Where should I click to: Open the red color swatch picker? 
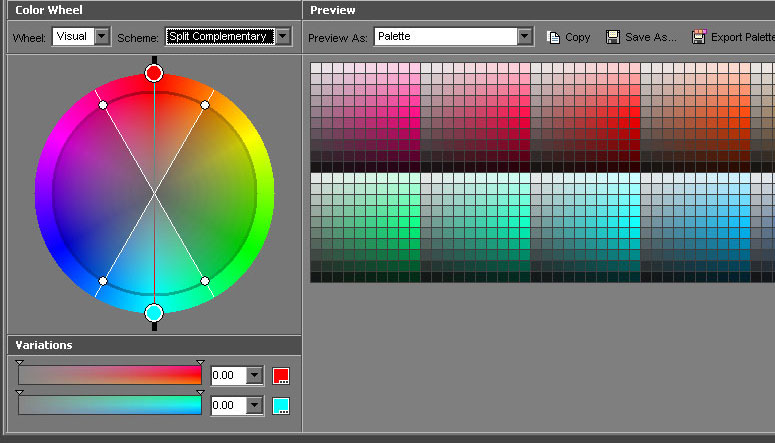pos(281,376)
